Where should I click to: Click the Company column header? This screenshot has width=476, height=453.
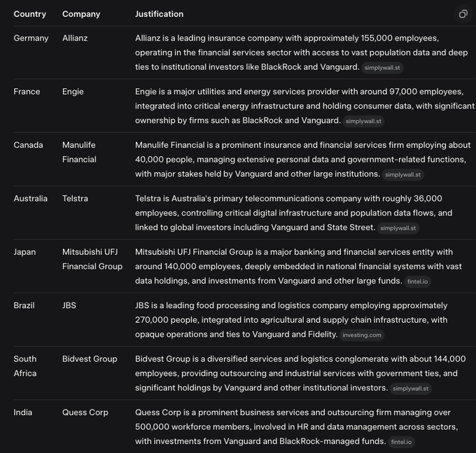pos(81,14)
